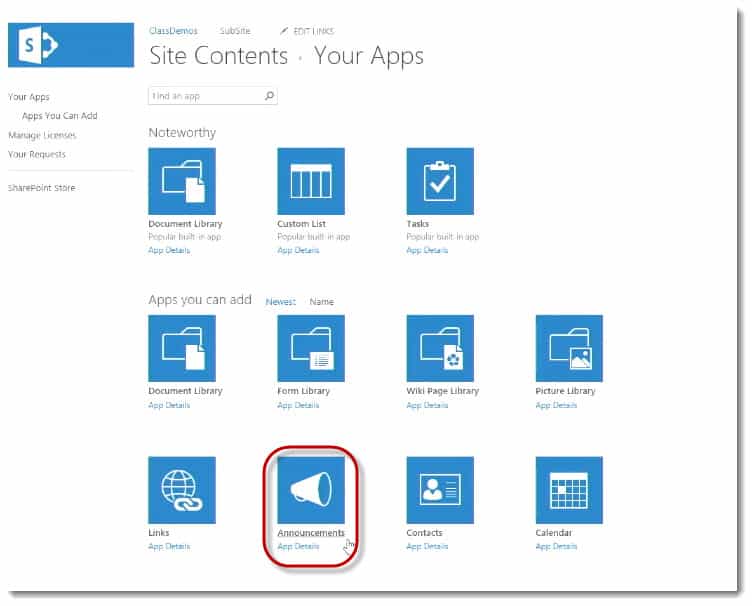Open SharePoint Store in sidebar

42,188
